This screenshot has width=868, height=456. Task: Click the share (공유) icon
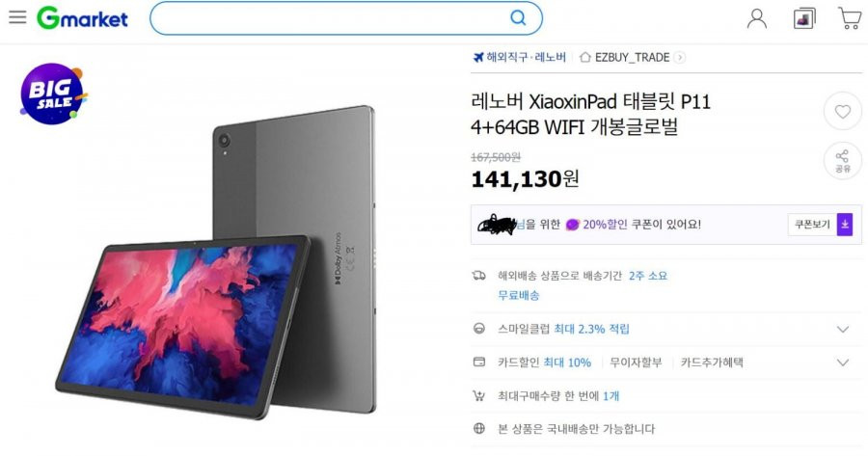click(843, 161)
